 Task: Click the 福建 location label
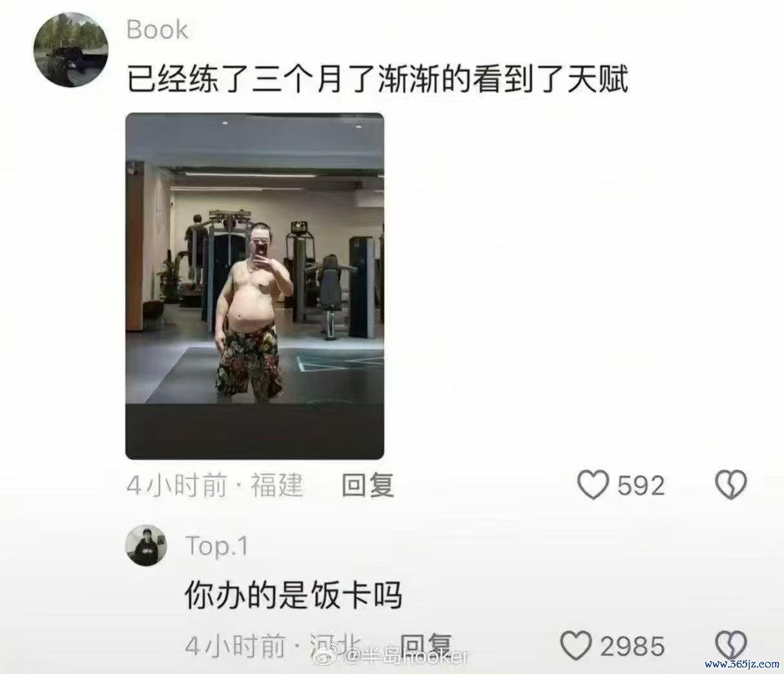coord(276,485)
